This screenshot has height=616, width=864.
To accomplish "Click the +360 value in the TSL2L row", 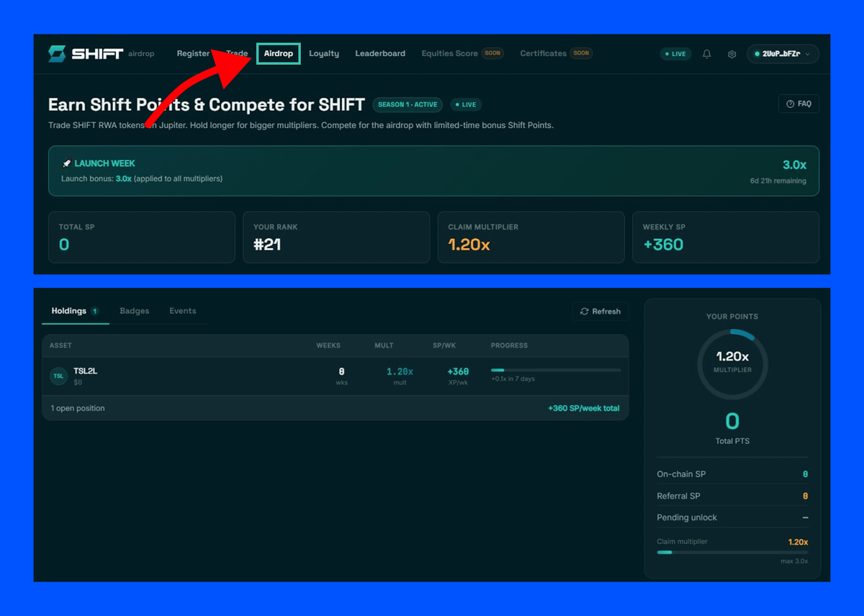I will tap(458, 371).
